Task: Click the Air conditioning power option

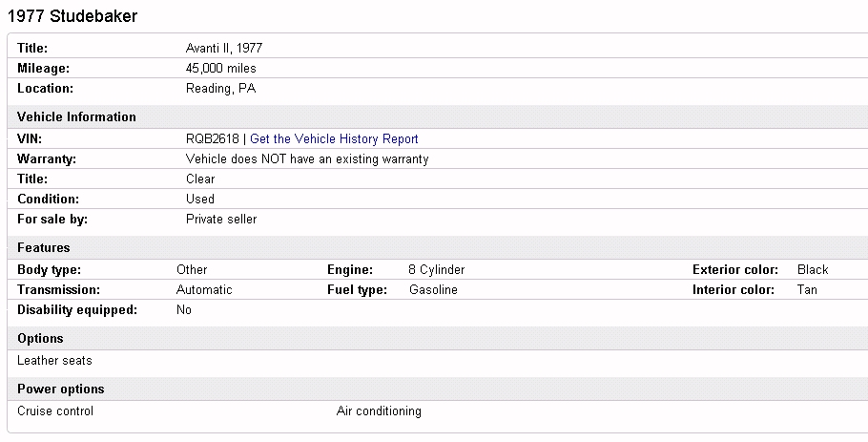Action: point(379,411)
